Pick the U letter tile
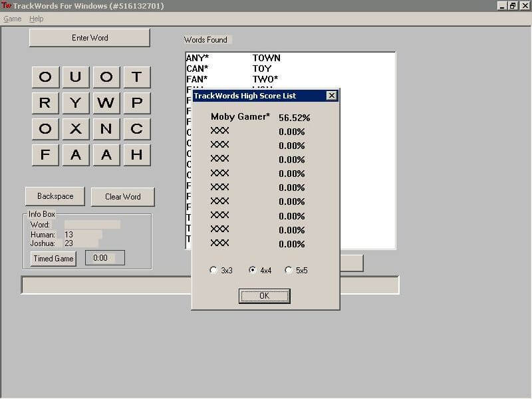The width and height of the screenshot is (532, 399). 76,77
